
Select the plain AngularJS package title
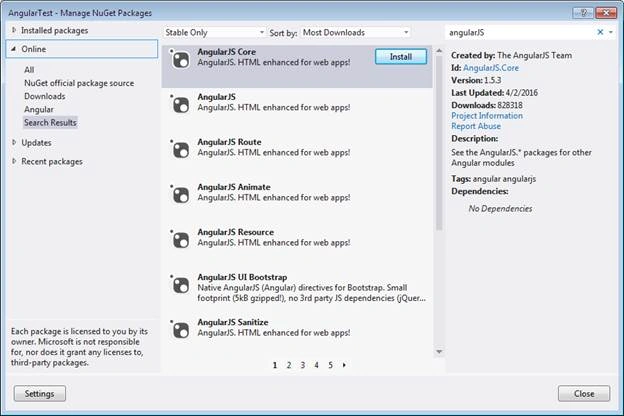coord(216,97)
